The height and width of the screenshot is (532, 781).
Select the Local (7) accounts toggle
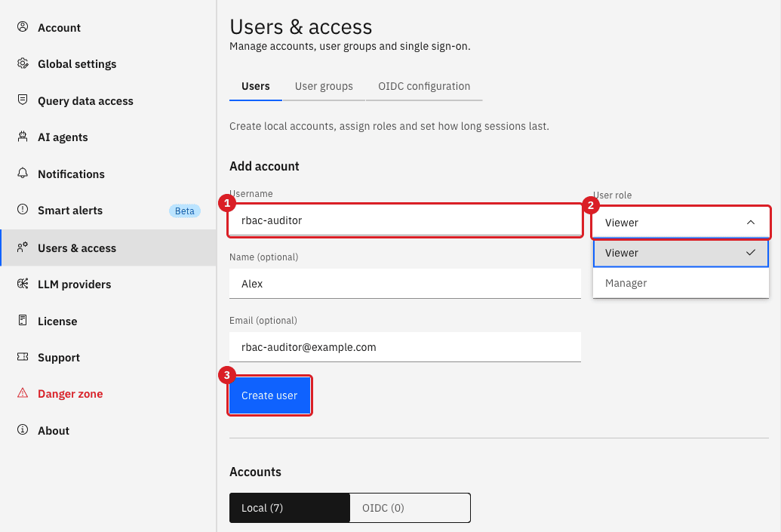tap(290, 508)
